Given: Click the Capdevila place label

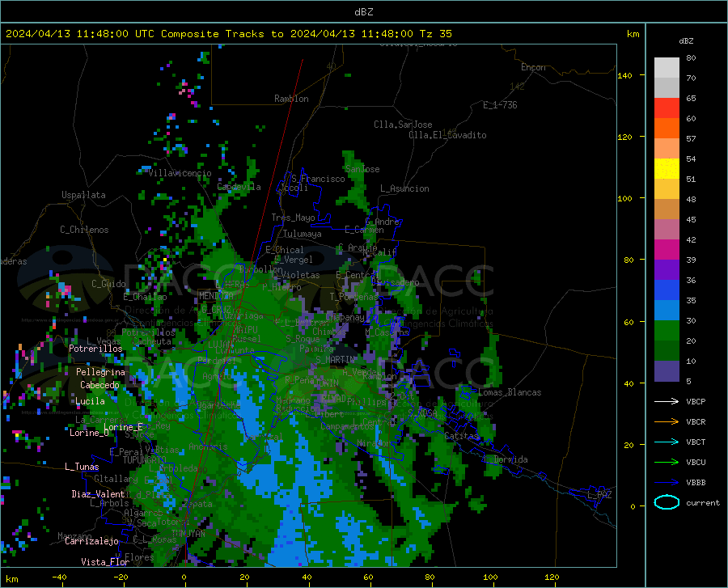Looking at the screenshot, I should point(239,187).
